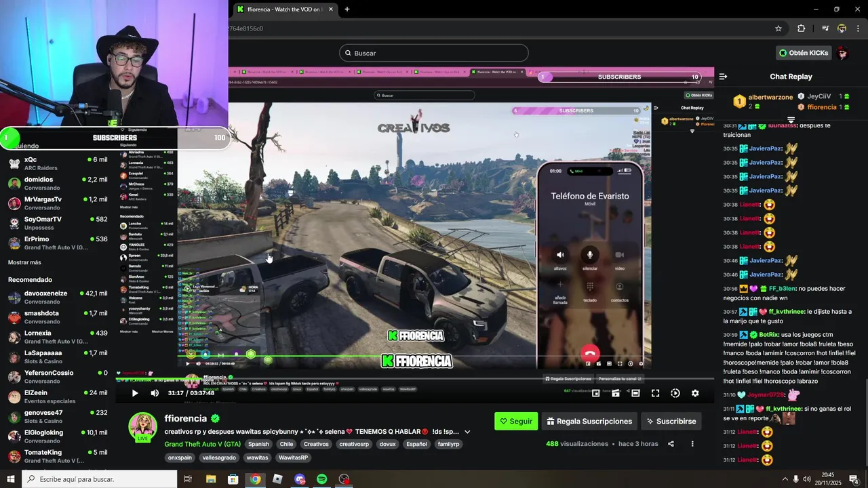Open ErPrimo channel in sidebar

[x=58, y=243]
